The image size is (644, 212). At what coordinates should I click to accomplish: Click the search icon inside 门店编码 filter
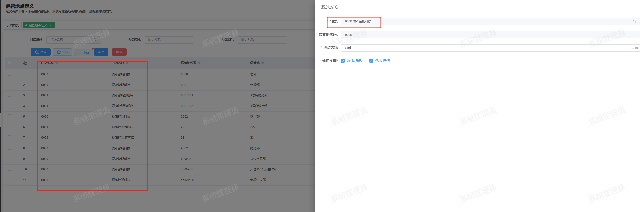pyautogui.click(x=95, y=40)
